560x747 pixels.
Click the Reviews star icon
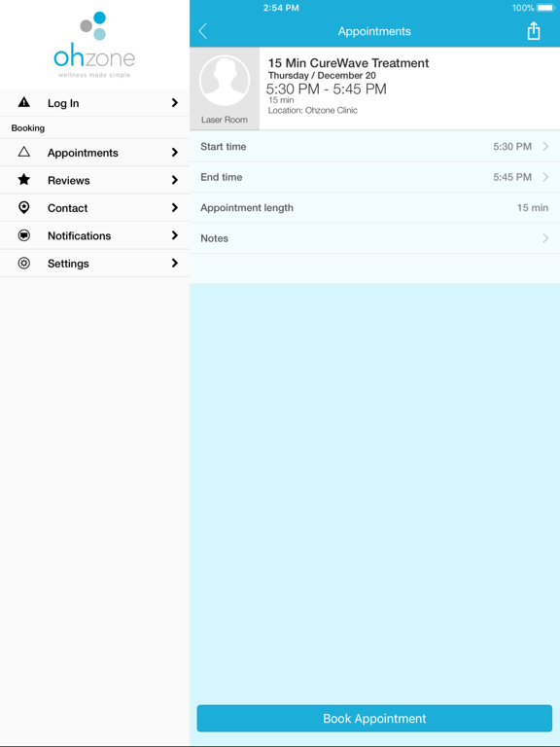(x=23, y=179)
